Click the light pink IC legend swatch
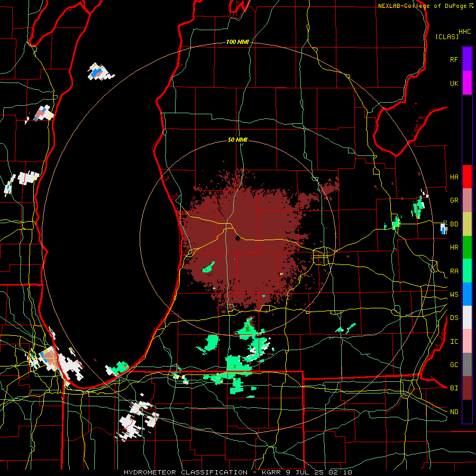This screenshot has height=476, width=476. (x=467, y=341)
